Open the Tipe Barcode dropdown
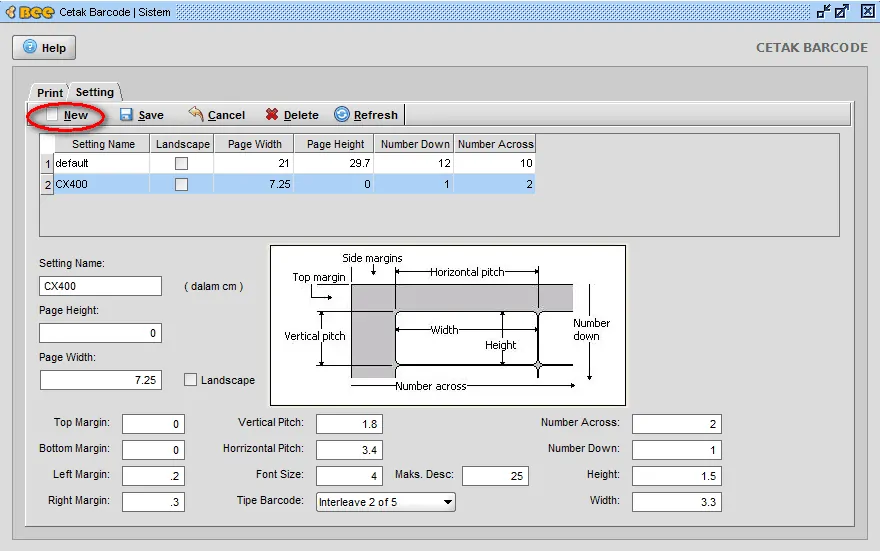 click(447, 502)
